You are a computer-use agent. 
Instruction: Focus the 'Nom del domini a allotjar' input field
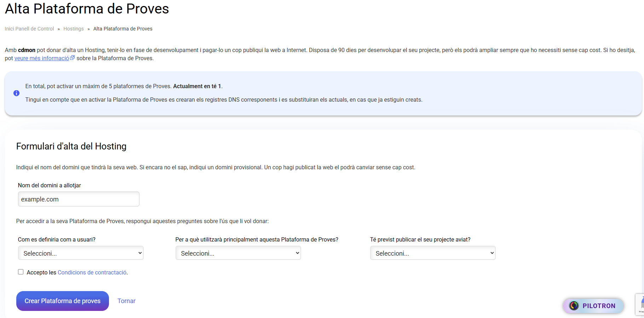click(79, 199)
